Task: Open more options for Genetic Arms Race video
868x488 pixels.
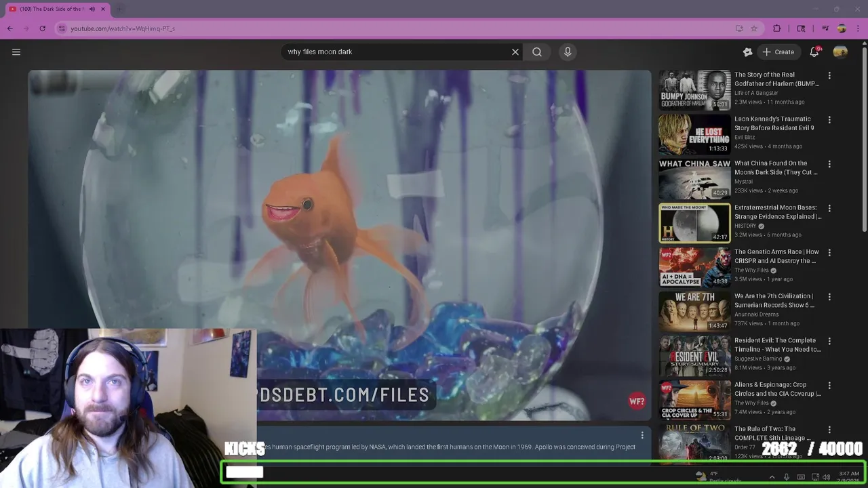Action: pyautogui.click(x=829, y=253)
